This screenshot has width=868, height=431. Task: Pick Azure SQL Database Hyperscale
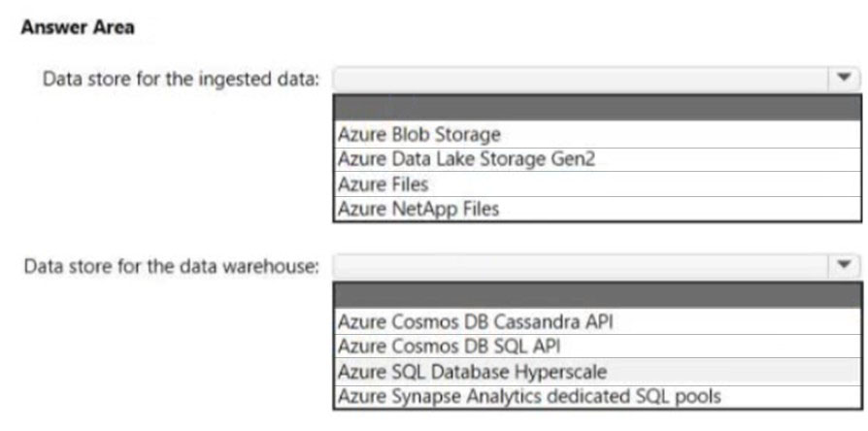point(597,371)
